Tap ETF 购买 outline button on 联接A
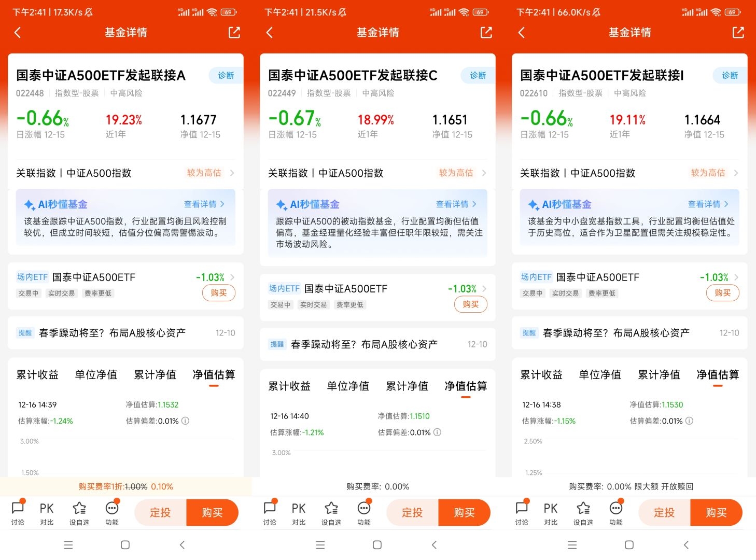Viewport: 756px width, 560px height. (x=219, y=293)
